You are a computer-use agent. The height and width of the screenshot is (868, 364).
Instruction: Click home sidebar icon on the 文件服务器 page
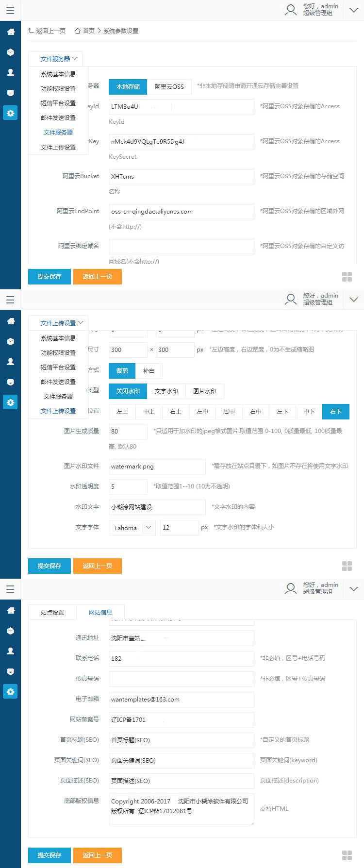[10, 32]
